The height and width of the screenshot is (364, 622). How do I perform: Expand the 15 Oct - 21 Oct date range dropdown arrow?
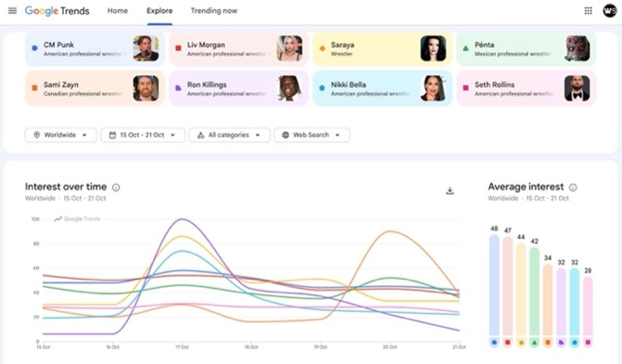pyautogui.click(x=173, y=135)
